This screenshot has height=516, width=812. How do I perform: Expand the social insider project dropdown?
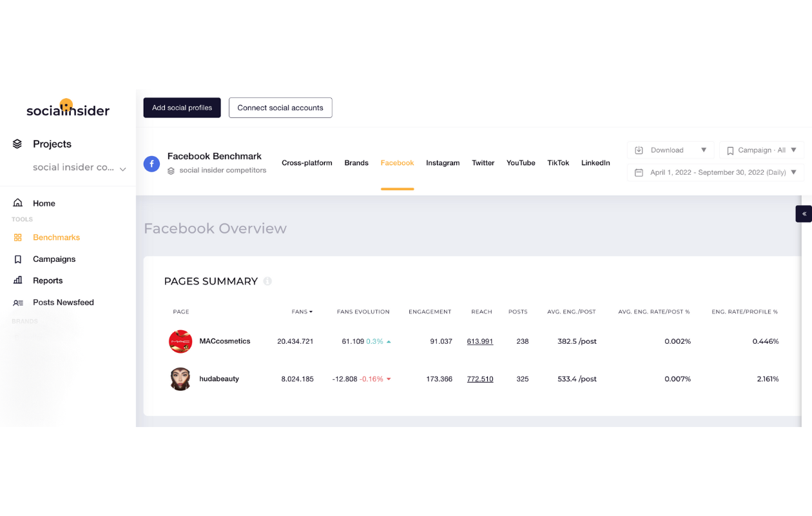click(x=79, y=168)
